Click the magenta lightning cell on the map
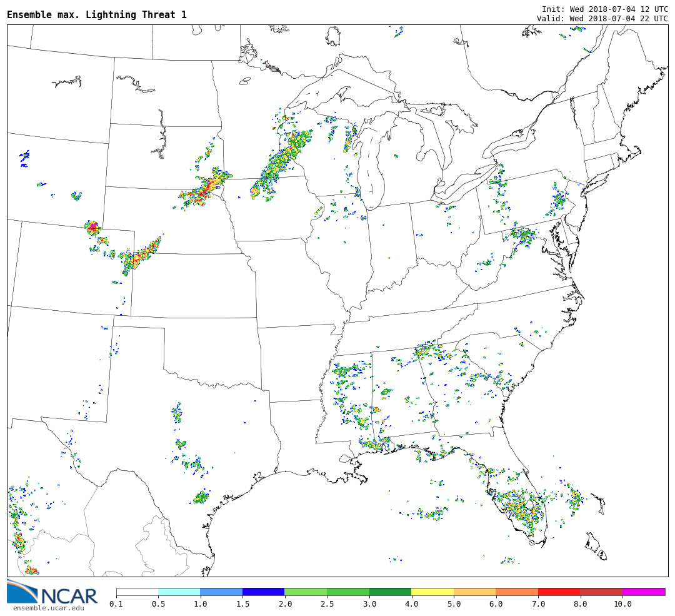Screen dimensions: 675x616 point(93,227)
